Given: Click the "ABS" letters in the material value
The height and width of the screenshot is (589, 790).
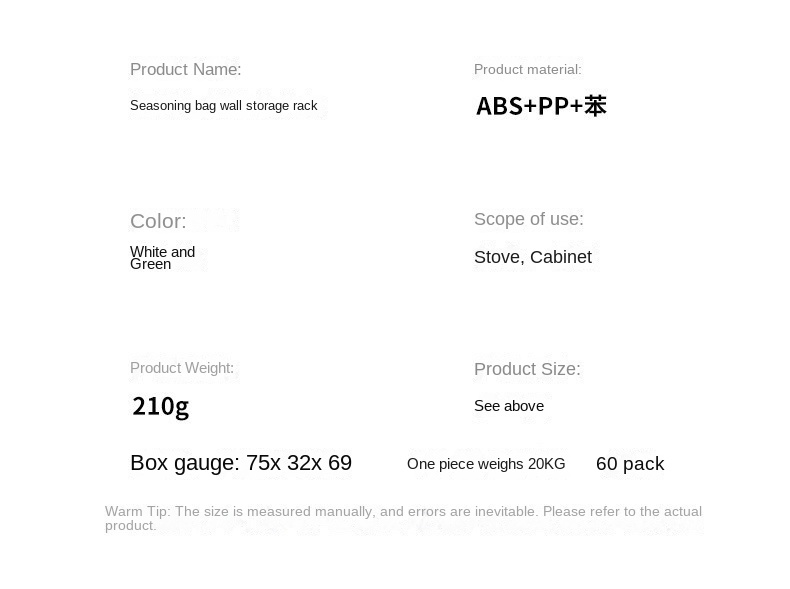Looking at the screenshot, I should point(498,106).
